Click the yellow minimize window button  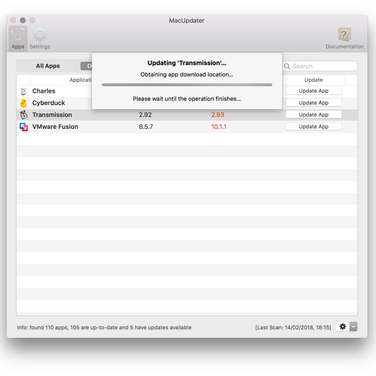pos(23,20)
